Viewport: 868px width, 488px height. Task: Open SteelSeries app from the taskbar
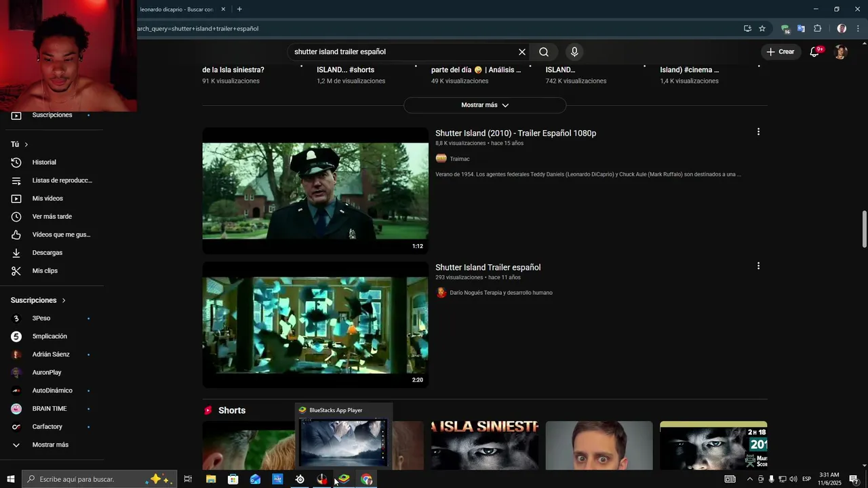coord(300,479)
